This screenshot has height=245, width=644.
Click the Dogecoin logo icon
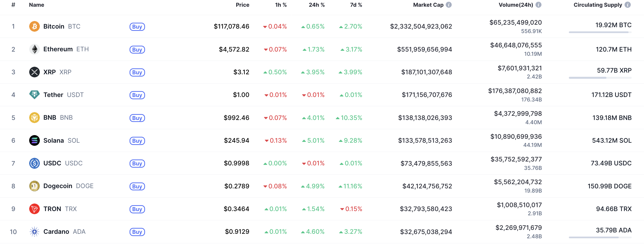click(x=34, y=186)
